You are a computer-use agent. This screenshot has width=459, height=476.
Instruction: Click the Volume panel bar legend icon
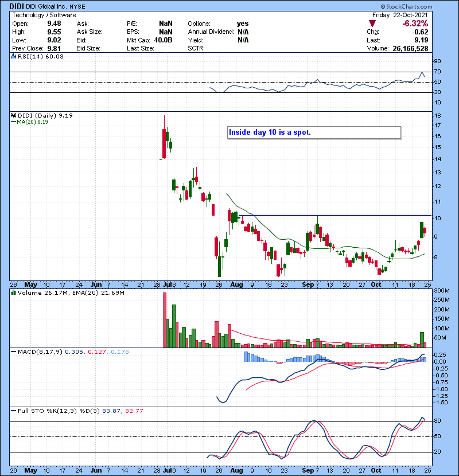[13, 292]
